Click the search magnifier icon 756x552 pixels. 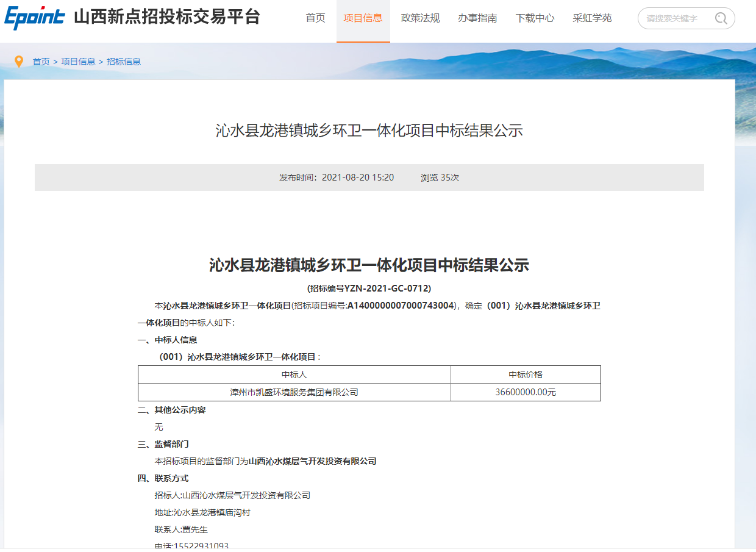(721, 18)
